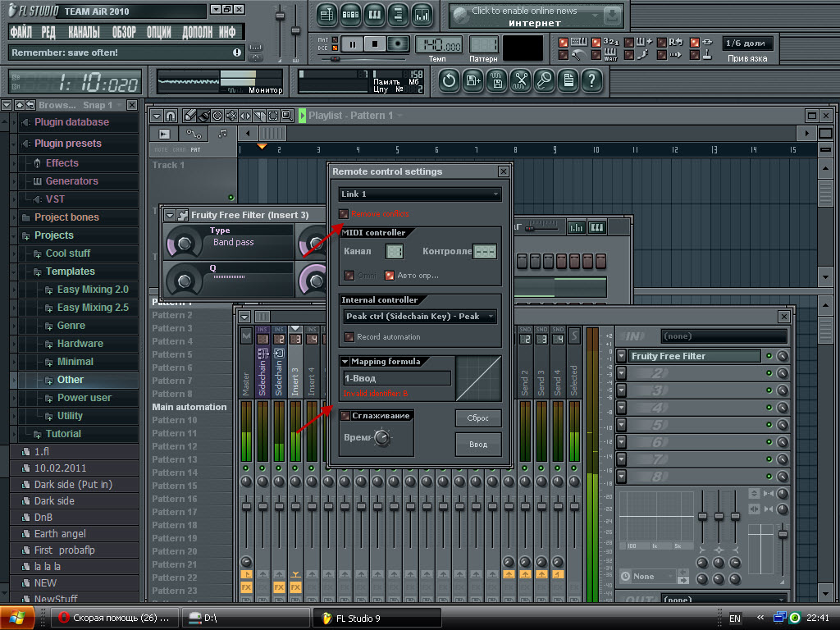Open the mixer IN (none) input selector
840x630 pixels.
pos(724,336)
